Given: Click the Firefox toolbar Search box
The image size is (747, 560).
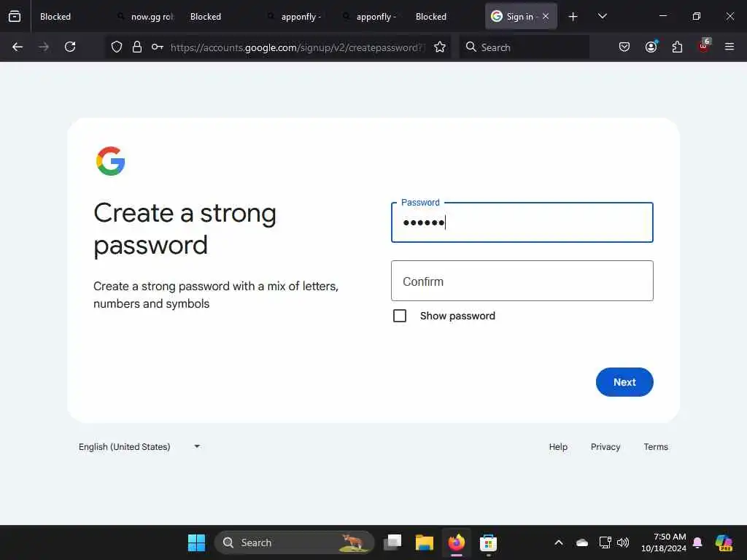Looking at the screenshot, I should 524,47.
